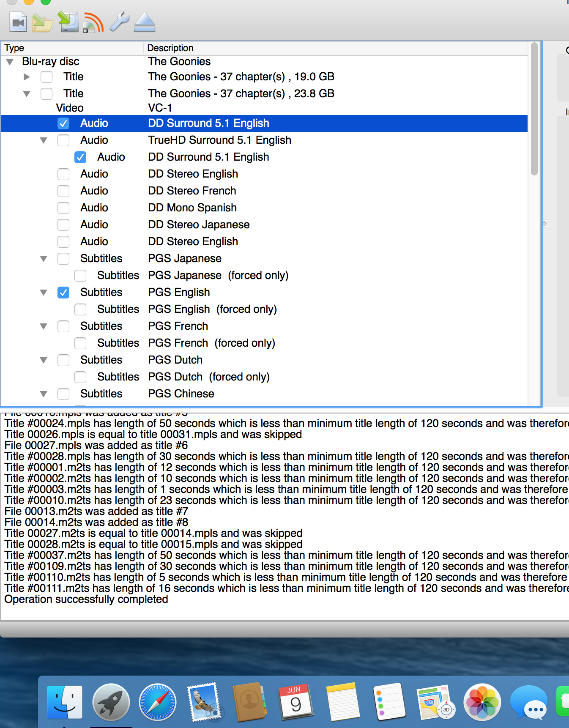Uncheck PGS English subtitles
The width and height of the screenshot is (569, 728).
coord(63,293)
